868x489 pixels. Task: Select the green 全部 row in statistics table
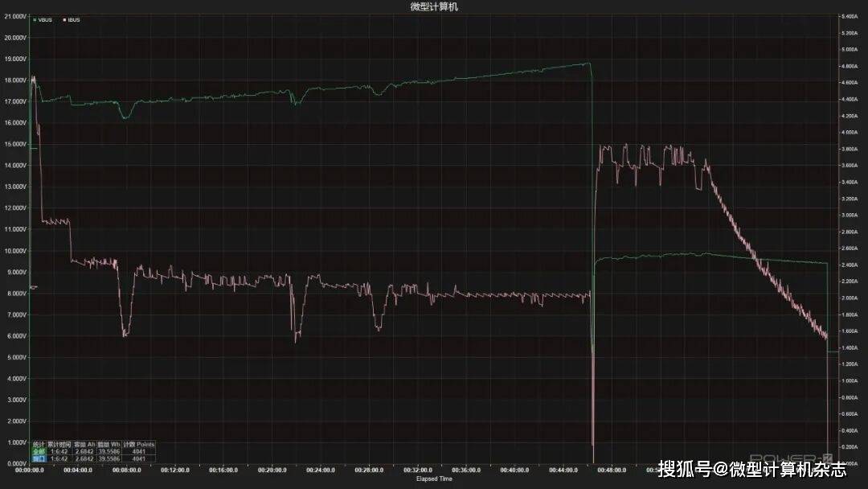coord(39,451)
